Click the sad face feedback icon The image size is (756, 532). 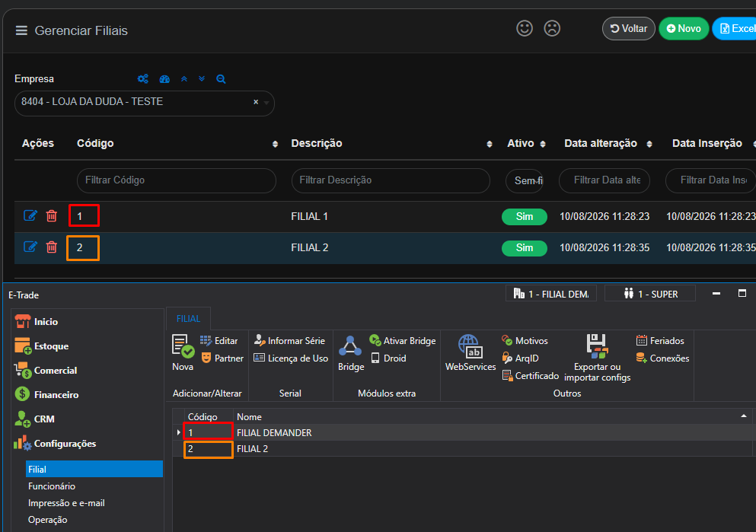tap(552, 28)
